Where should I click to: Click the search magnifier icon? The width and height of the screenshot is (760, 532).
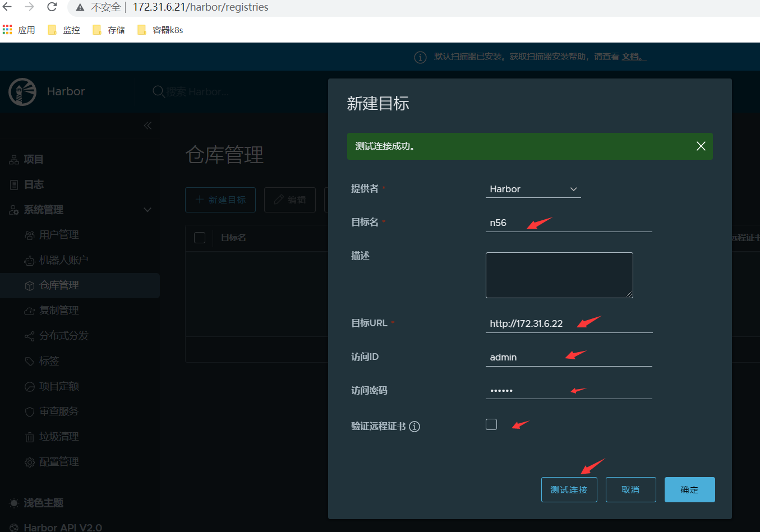click(x=159, y=91)
